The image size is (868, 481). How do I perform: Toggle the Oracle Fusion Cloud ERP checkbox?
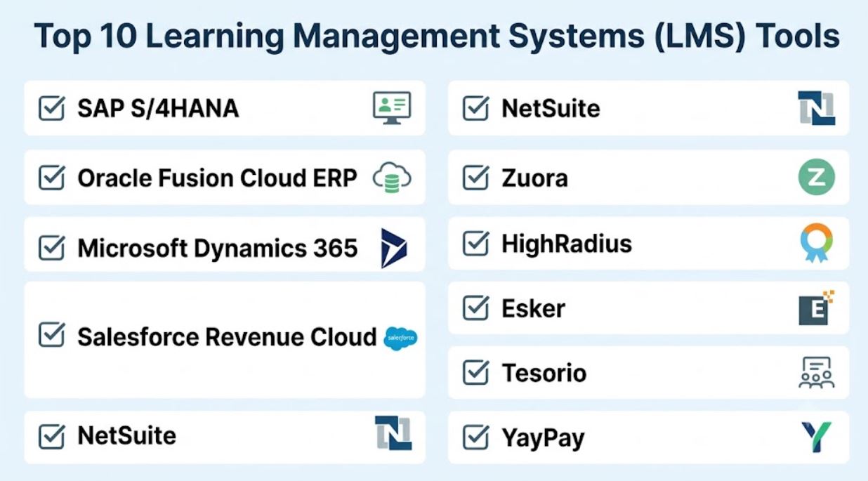pos(52,178)
